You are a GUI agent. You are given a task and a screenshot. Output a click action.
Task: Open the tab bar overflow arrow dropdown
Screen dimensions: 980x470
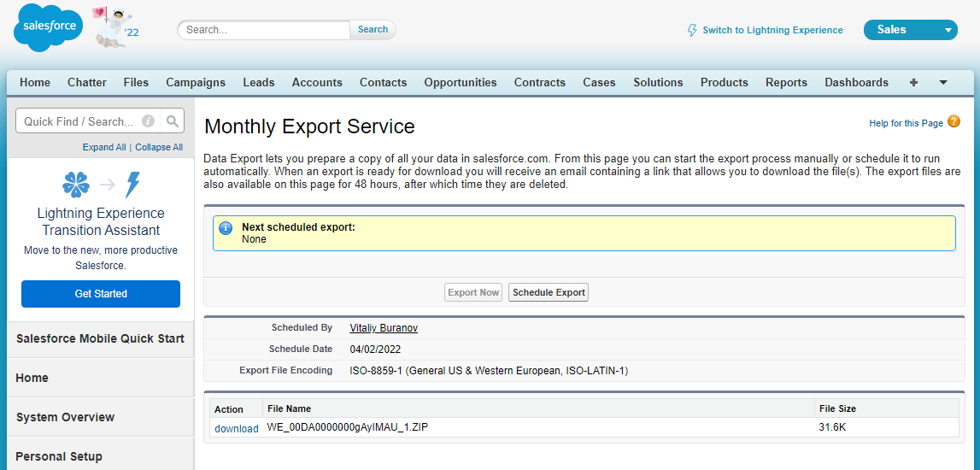(x=943, y=83)
